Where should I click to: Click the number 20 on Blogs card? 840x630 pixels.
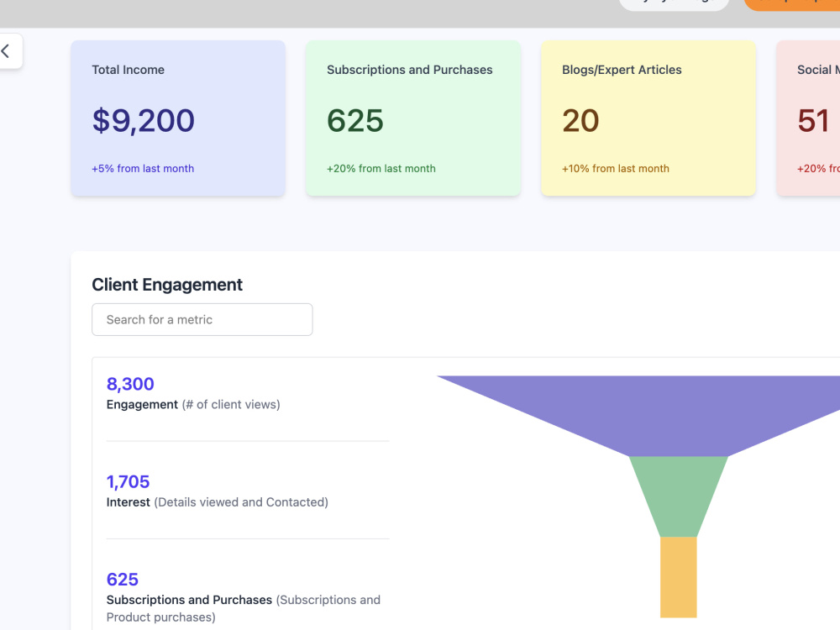tap(580, 120)
